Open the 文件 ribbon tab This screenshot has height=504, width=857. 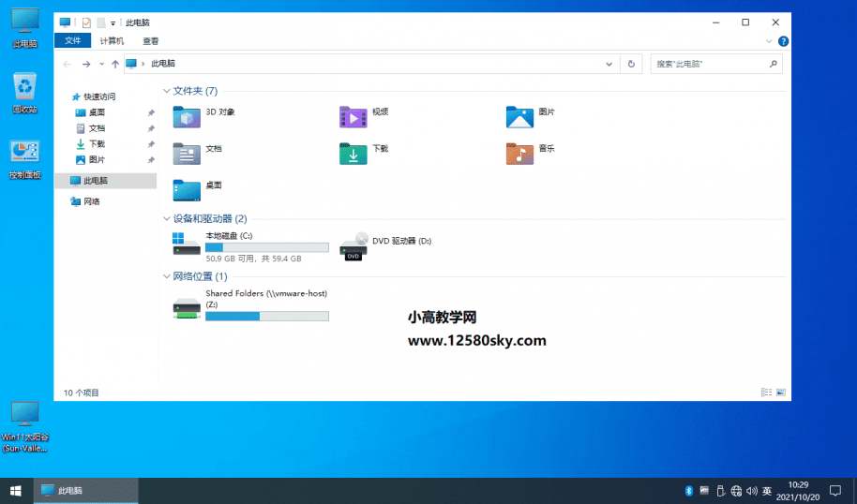[73, 41]
